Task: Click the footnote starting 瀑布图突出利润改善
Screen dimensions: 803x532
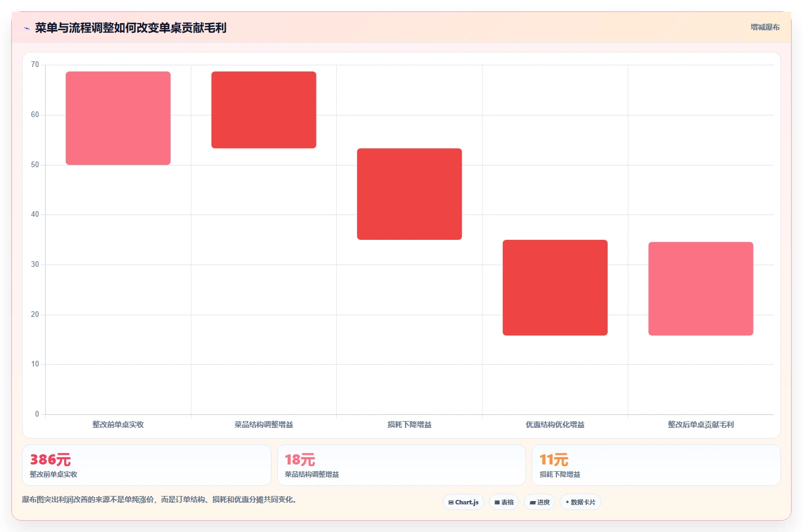Action: coord(159,499)
